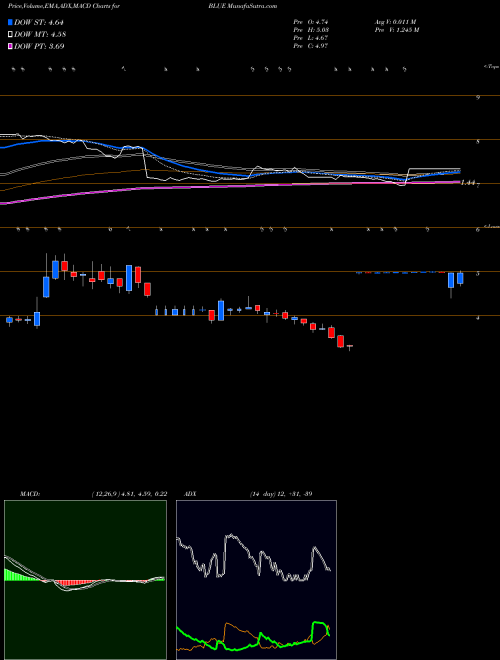Click the 'Pre L: 4.67' low value

click(311, 38)
